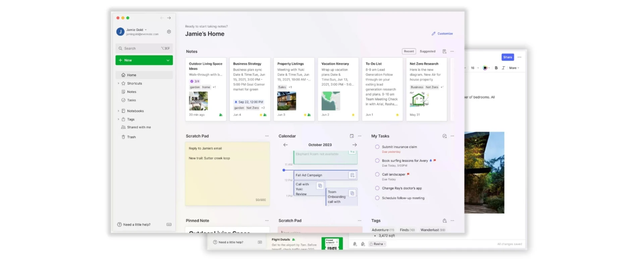Open settings gear next to Jamie Gold

pos(169,32)
